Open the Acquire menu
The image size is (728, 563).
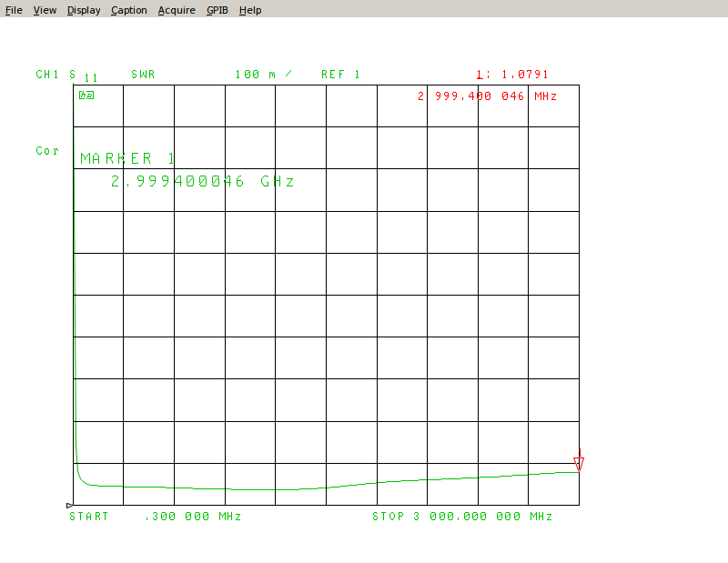(177, 10)
